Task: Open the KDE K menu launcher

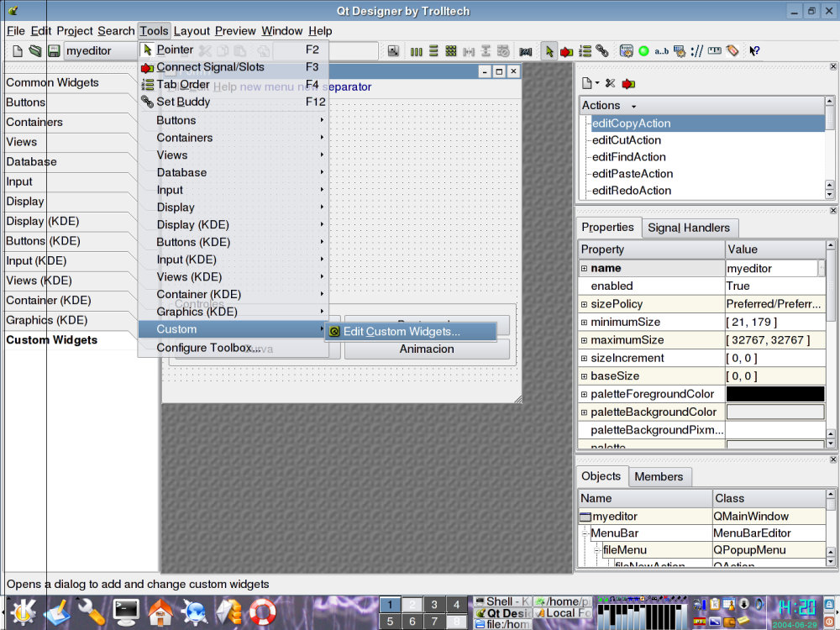Action: pos(23,612)
